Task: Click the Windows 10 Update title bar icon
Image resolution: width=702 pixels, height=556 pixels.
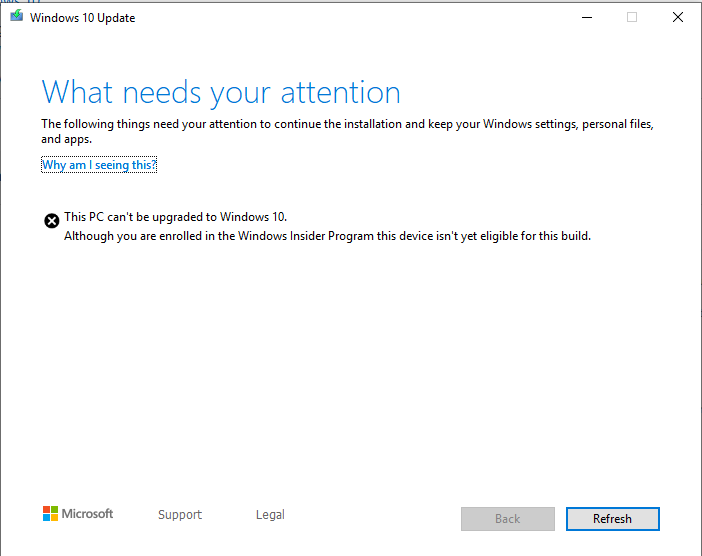Action: [17, 16]
